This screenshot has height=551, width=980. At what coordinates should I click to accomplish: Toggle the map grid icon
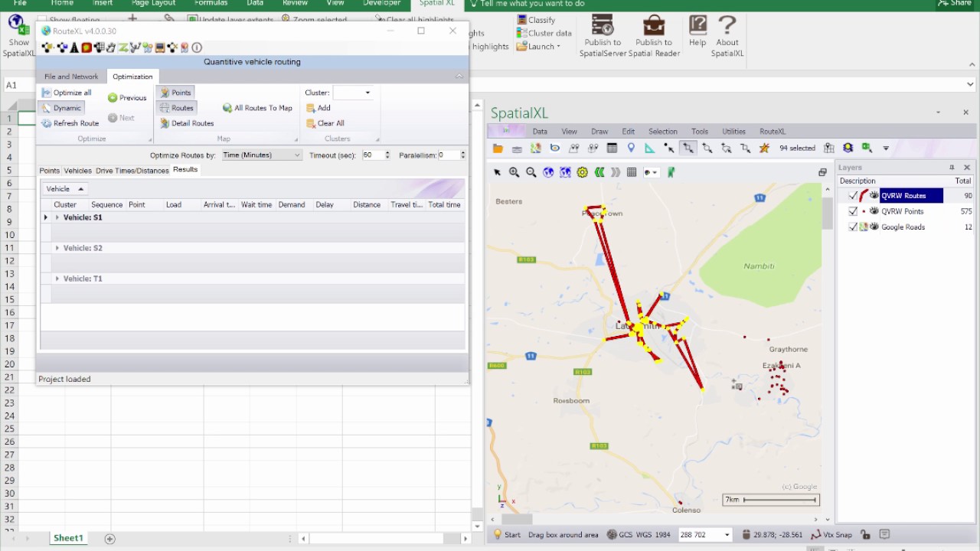click(632, 172)
